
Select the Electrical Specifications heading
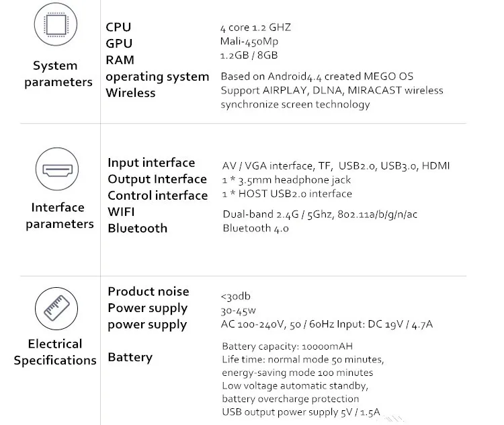coord(55,352)
